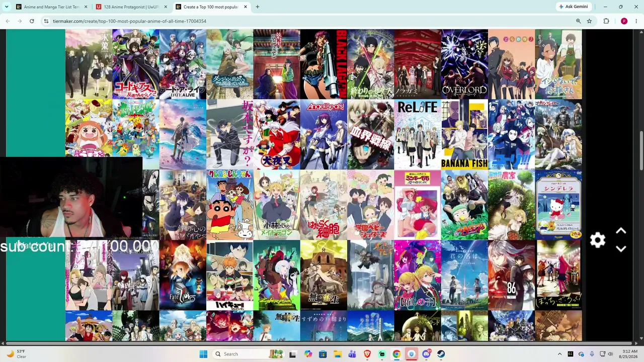Open Task View from the taskbar
The image size is (644, 362).
(x=293, y=354)
